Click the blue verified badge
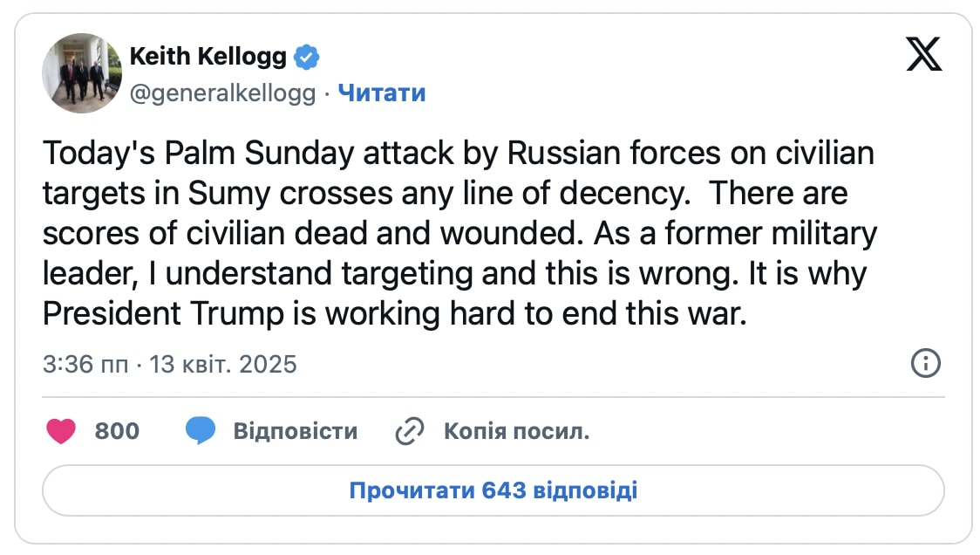 306,58
